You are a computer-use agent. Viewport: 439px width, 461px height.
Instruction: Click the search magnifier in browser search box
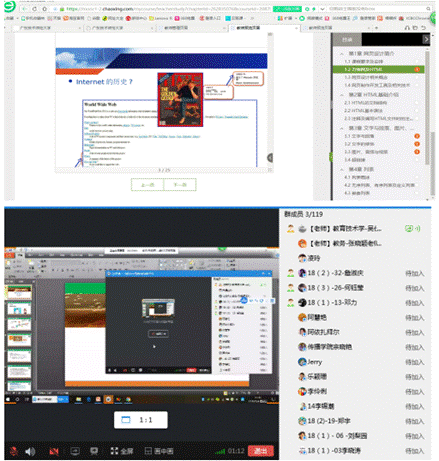pyautogui.click(x=429, y=9)
